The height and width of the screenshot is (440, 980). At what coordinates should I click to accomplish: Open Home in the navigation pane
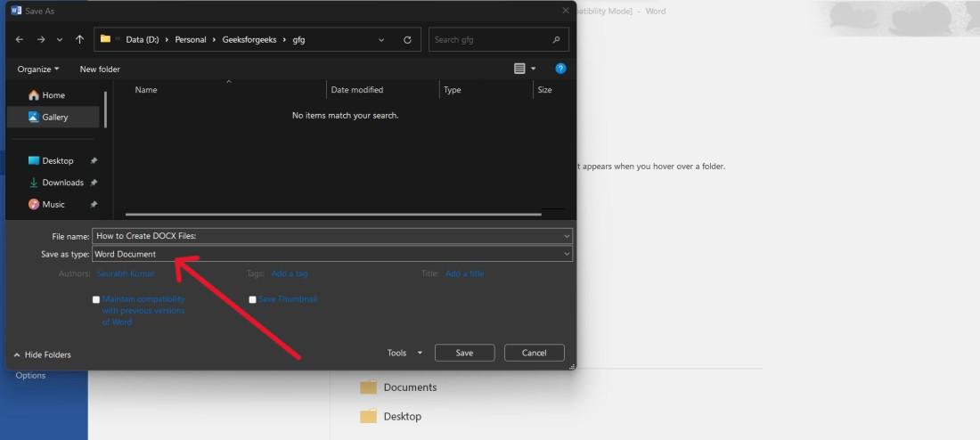tap(53, 95)
